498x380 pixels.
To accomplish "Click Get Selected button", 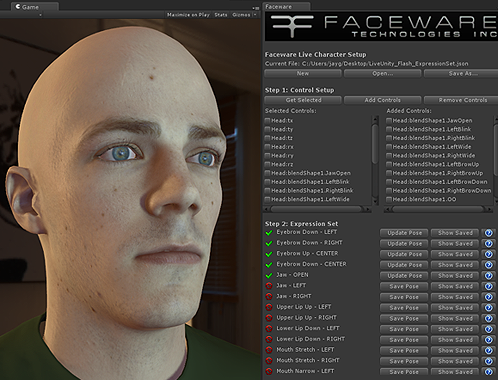I will coord(303,100).
